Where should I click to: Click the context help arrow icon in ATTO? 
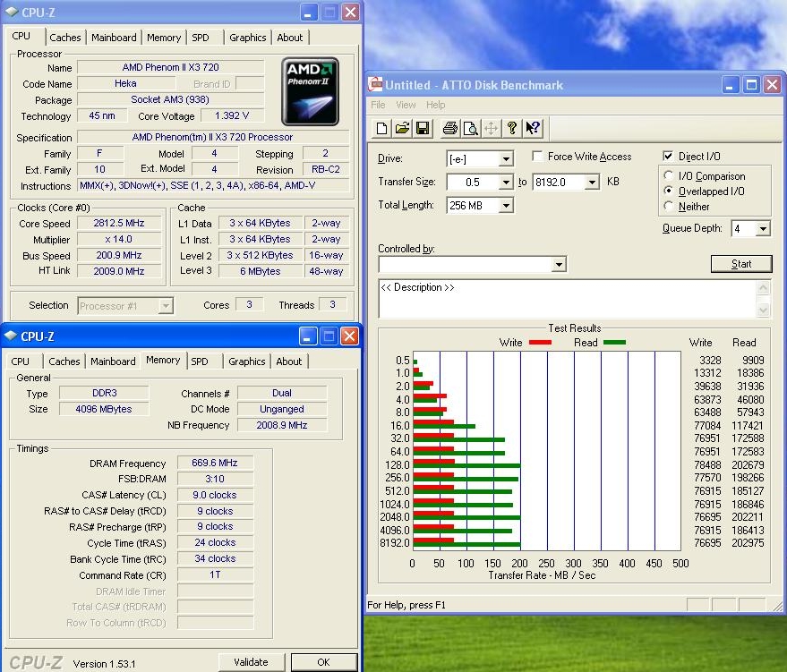click(x=533, y=128)
